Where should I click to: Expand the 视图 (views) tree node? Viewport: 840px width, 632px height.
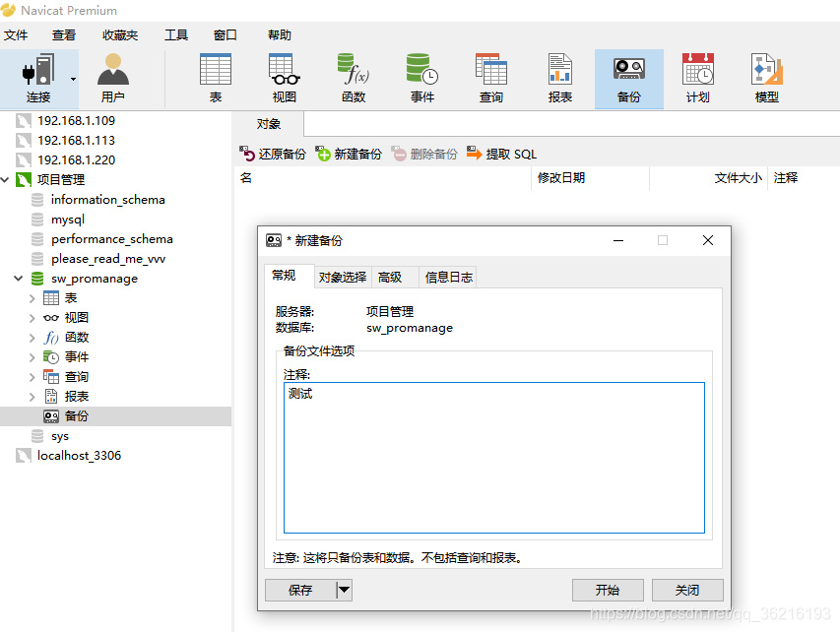(x=32, y=318)
